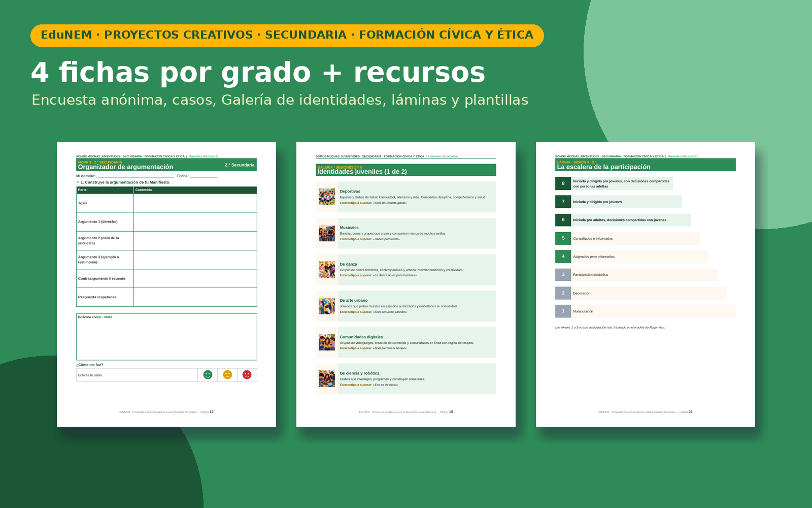Click the 'Deportivas' card heading
This screenshot has width=812, height=508.
(x=350, y=192)
